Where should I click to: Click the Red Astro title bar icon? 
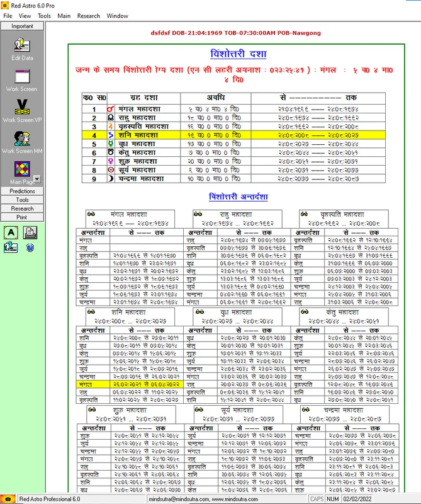click(4, 6)
